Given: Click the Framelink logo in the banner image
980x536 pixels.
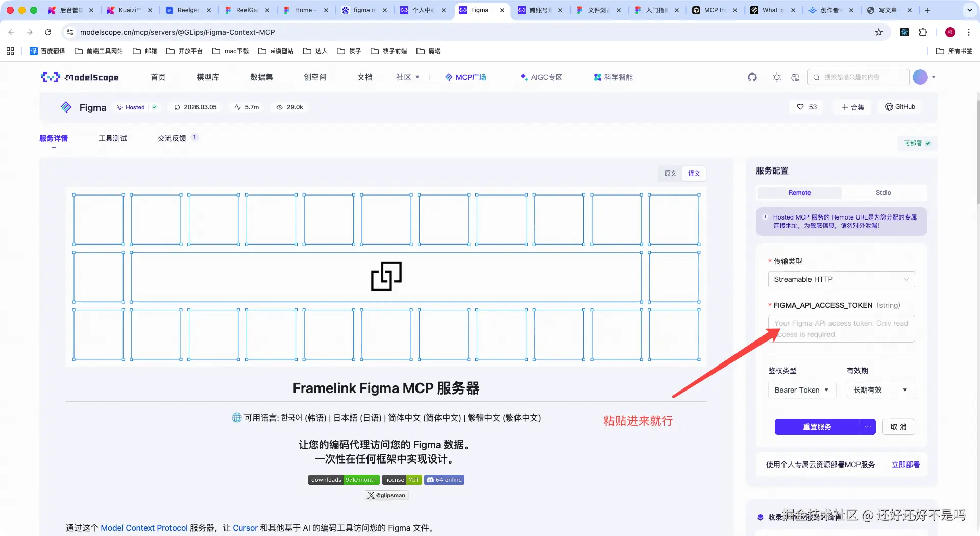Looking at the screenshot, I should click(x=386, y=277).
